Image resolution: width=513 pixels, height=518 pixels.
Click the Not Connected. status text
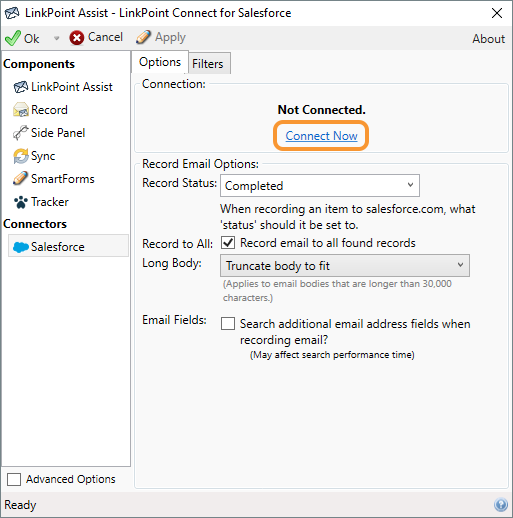click(322, 110)
